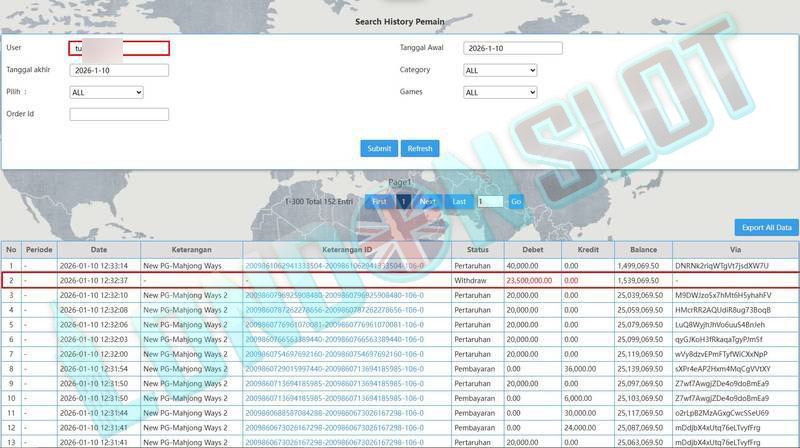The width and height of the screenshot is (800, 448).
Task: Go to the Next page
Action: click(427, 201)
